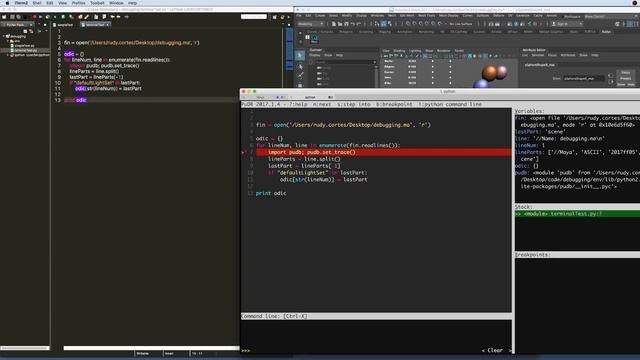The width and height of the screenshot is (640, 360).
Task: Open Maya's Arnold menu
Action: pyautogui.click(x=551, y=16)
